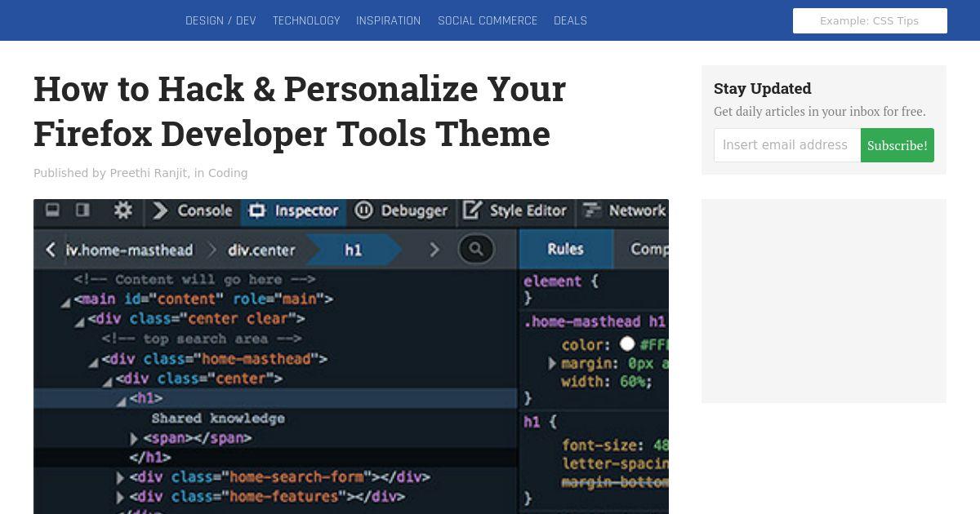980x514 pixels.
Task: Focus the search box 'Example: CSS Tips'
Action: [870, 20]
